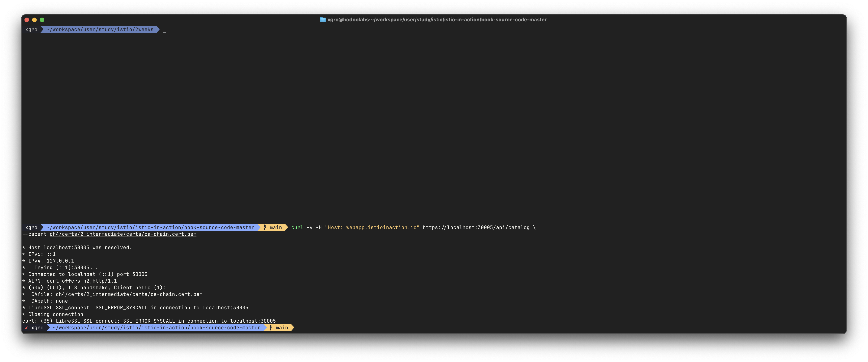The width and height of the screenshot is (868, 362).
Task: Click the green zoom window button
Action: click(42, 20)
